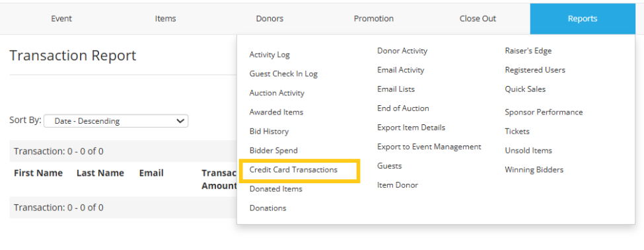Select the Promotion tab
Screen dimensions: 644x250
[374, 19]
